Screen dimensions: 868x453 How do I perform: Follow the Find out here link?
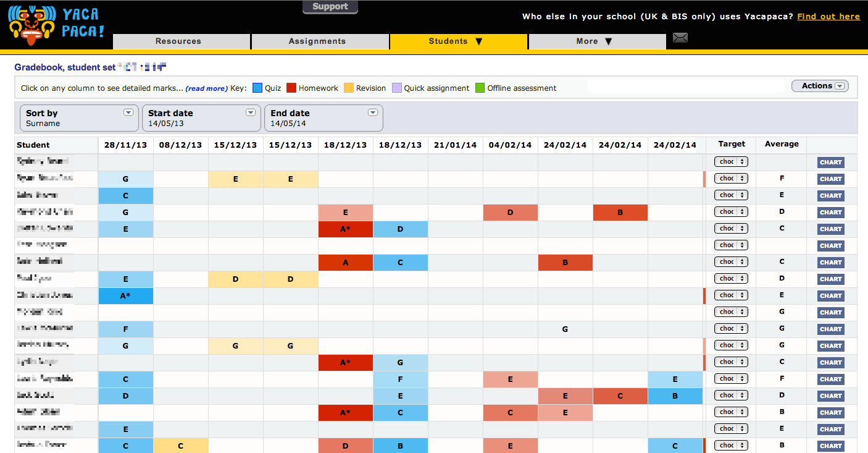(828, 16)
